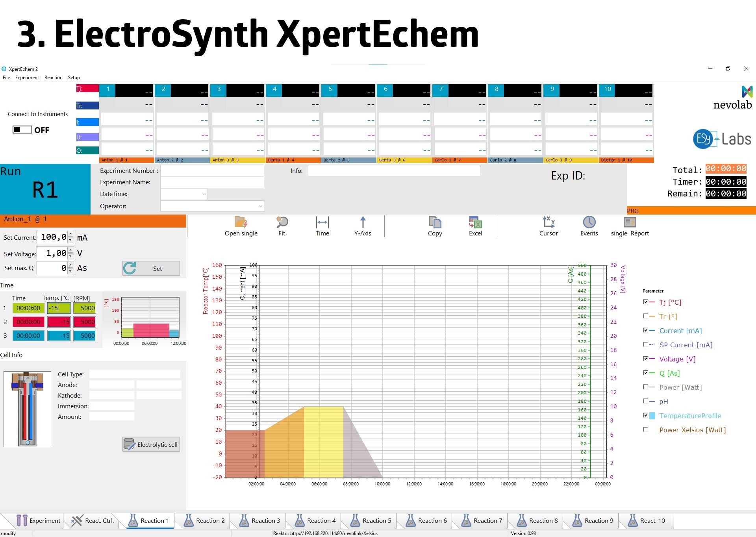
Task: Click the Set button to apply values
Action: coord(151,268)
